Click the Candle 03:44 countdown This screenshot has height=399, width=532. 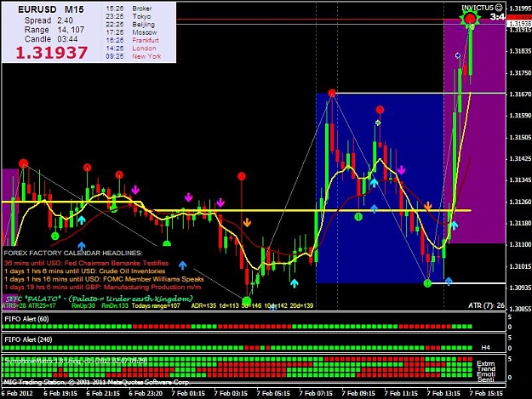51,39
